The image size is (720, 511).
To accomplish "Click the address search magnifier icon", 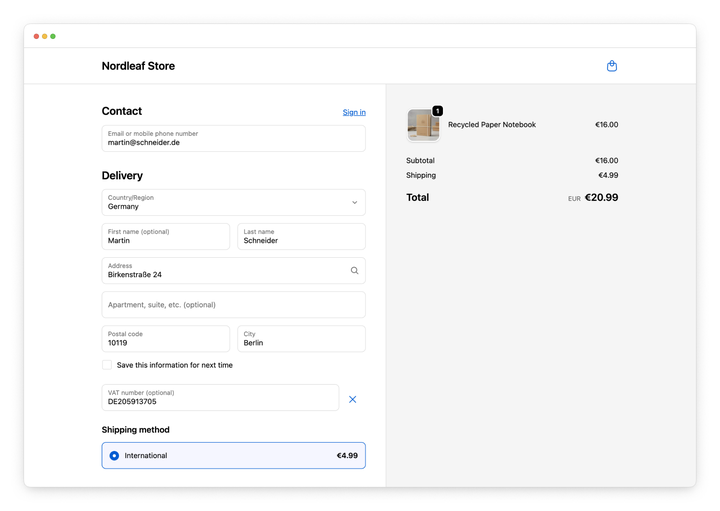I will point(354,270).
